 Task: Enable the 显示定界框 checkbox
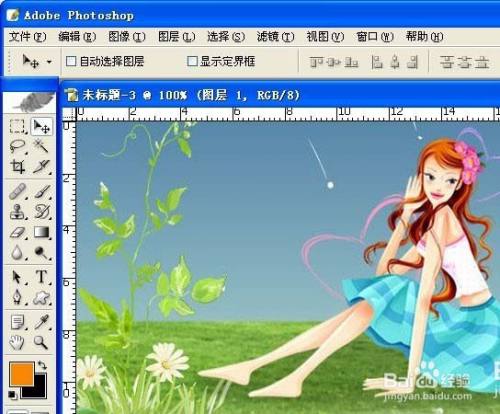click(x=192, y=61)
